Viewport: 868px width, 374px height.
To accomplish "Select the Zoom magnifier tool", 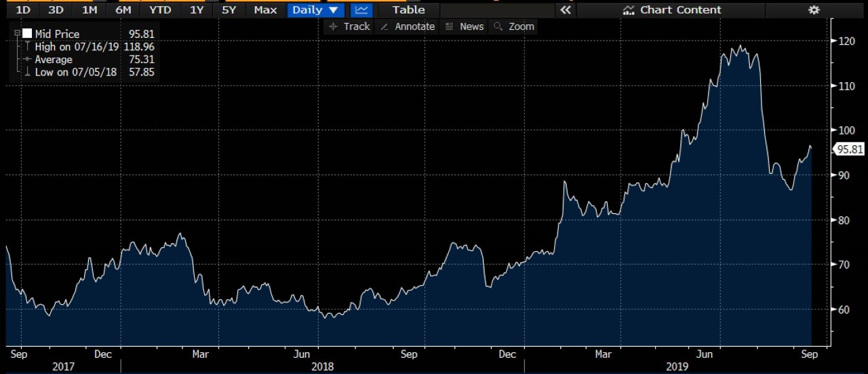I will tap(514, 26).
